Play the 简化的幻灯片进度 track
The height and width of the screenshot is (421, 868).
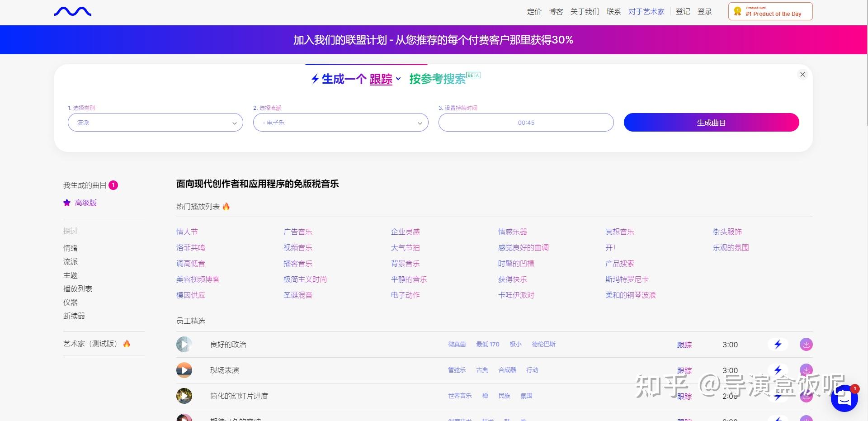[184, 396]
